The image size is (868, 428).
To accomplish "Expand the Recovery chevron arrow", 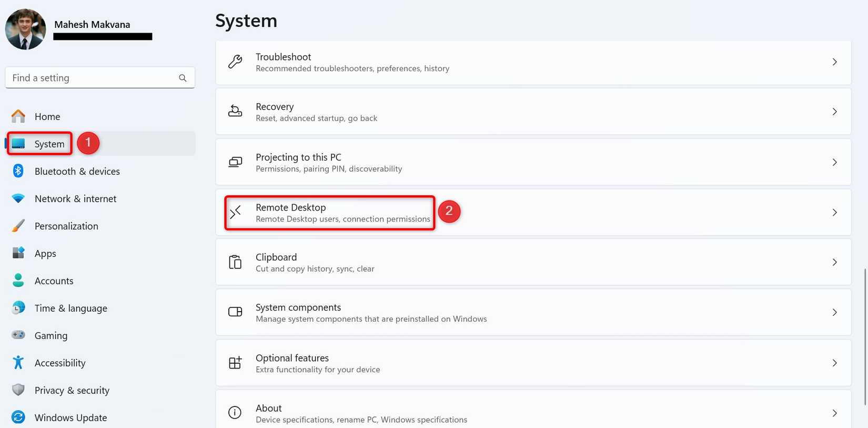I will click(834, 112).
